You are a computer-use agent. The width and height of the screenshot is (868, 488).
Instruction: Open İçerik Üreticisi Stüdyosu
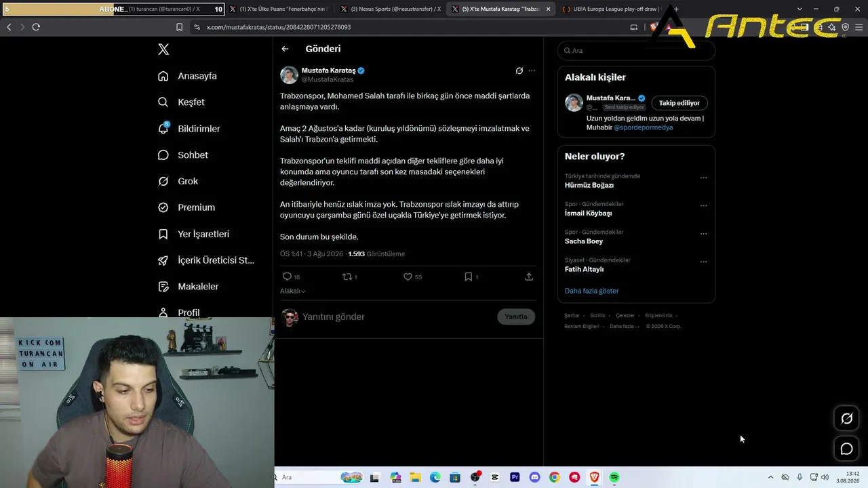[x=206, y=260]
